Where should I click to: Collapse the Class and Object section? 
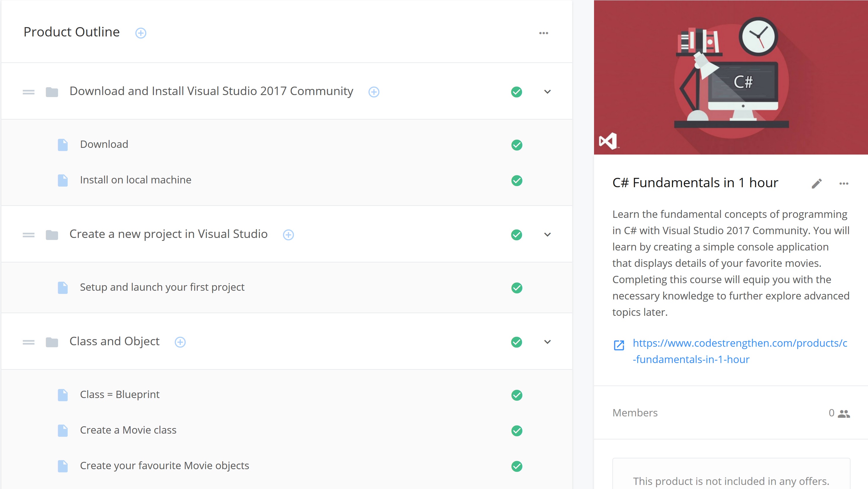(547, 342)
